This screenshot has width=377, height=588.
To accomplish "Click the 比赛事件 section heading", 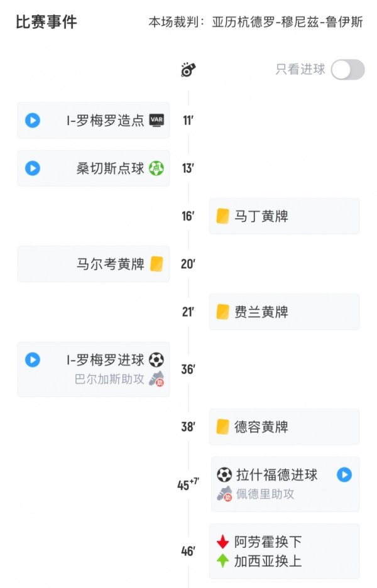I will click(46, 22).
